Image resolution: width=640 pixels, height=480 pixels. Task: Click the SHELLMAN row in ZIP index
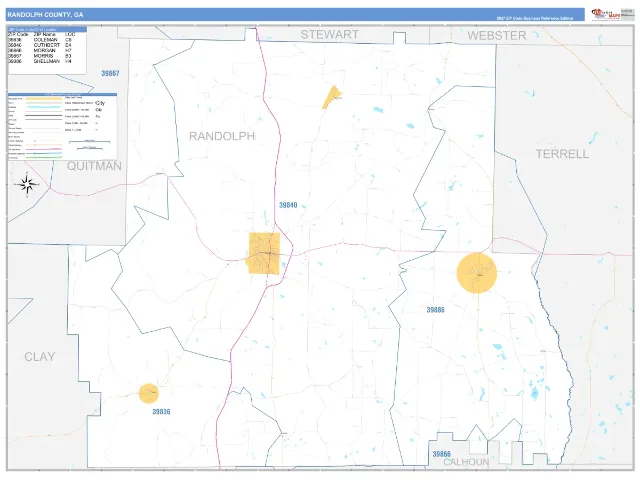click(x=40, y=61)
